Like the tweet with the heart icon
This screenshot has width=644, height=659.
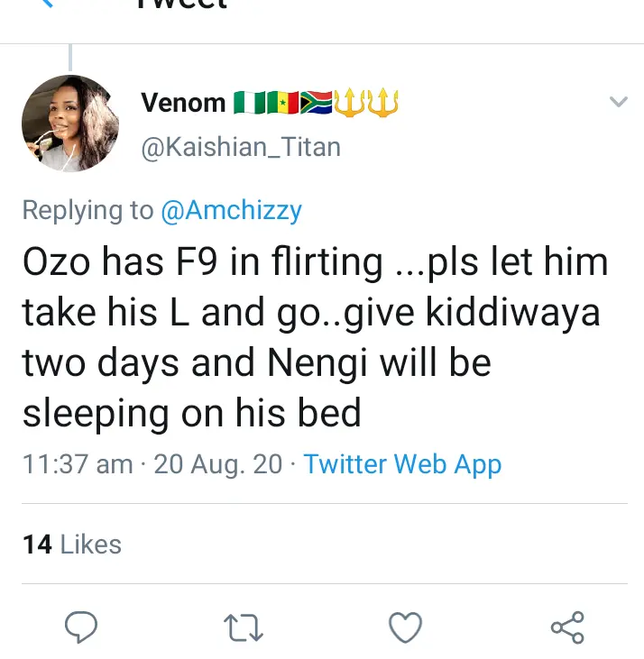(x=405, y=627)
